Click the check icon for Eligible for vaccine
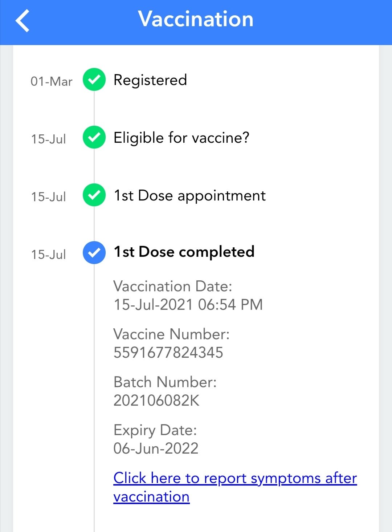Viewport: 392px width, 532px height. [x=94, y=137]
